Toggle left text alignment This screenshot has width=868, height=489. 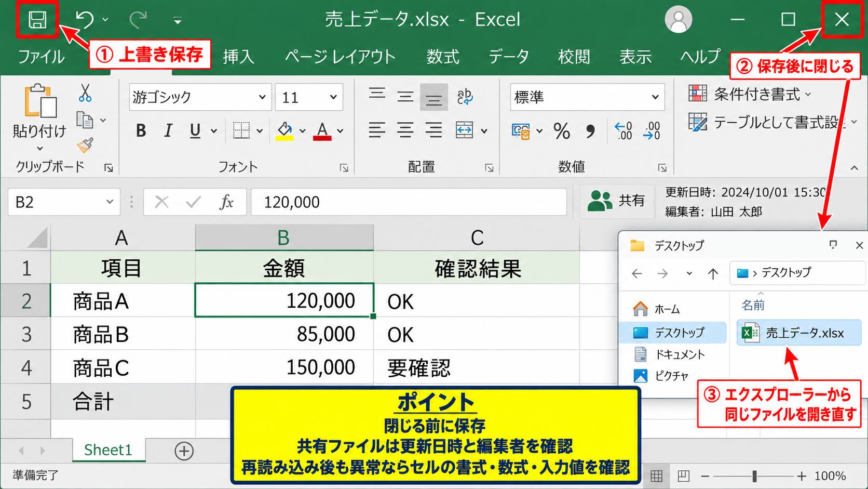(x=377, y=130)
